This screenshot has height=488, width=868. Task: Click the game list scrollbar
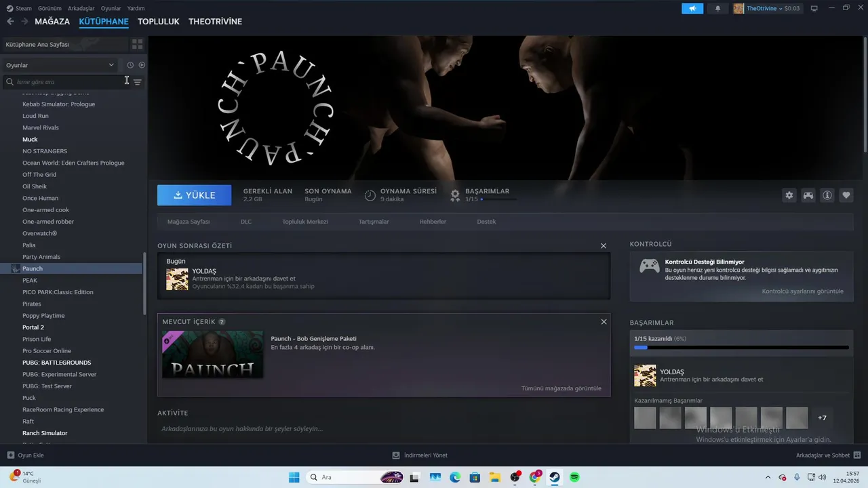[x=144, y=283]
